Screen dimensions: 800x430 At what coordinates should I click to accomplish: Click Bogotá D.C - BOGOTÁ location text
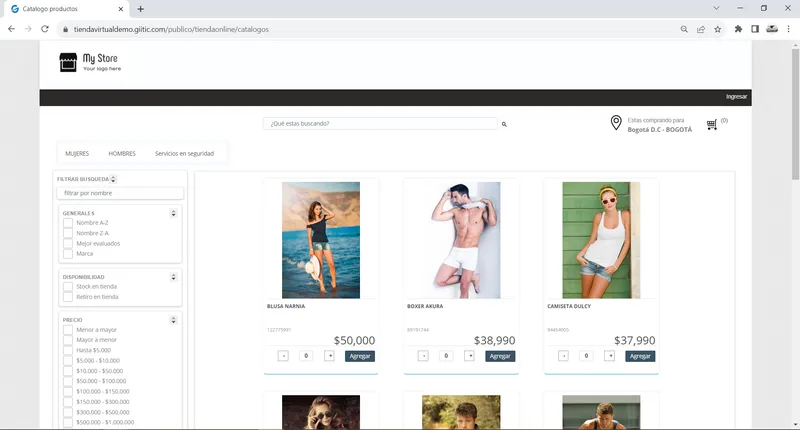pos(660,130)
